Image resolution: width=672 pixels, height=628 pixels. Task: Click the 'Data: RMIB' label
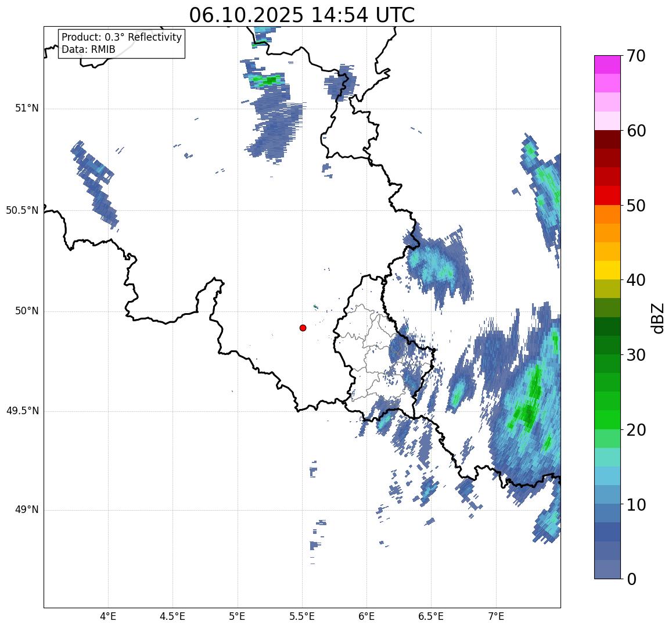(x=88, y=49)
